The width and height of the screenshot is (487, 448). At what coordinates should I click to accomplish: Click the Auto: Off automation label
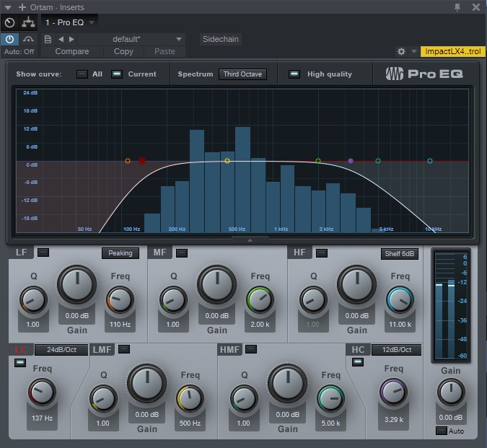(19, 51)
